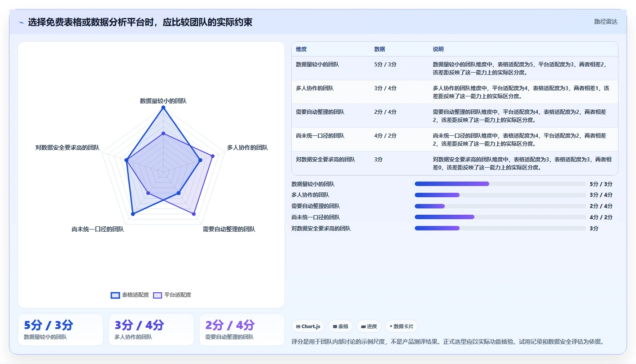Click table cell 数据量较小的团队 in 维度 column
The image size is (636, 364).
(318, 64)
